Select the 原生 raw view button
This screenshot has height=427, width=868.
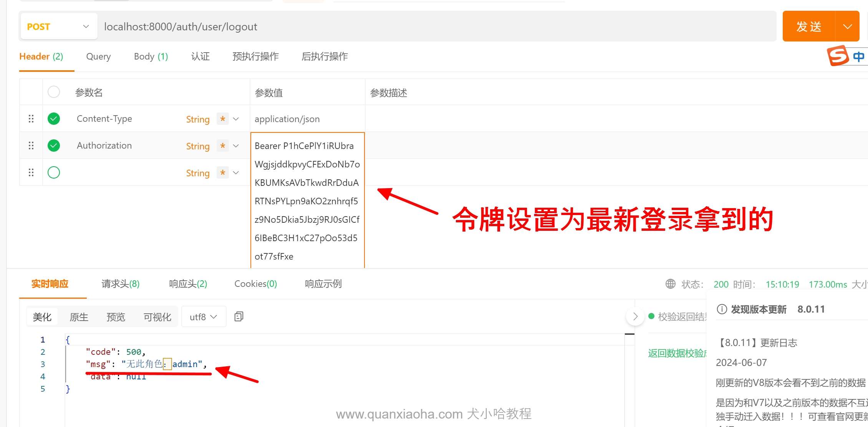click(79, 317)
